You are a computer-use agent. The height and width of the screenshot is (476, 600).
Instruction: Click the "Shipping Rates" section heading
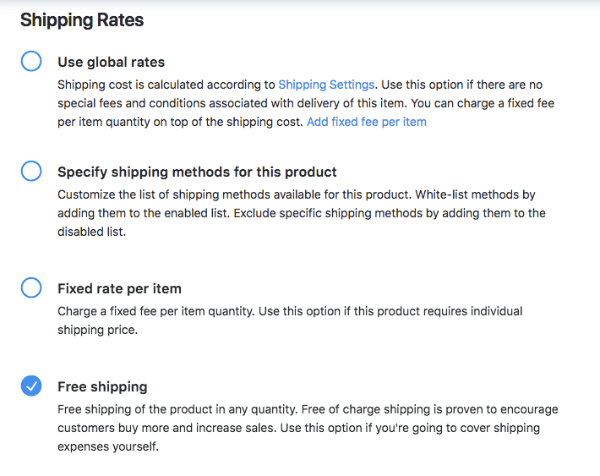(x=82, y=19)
